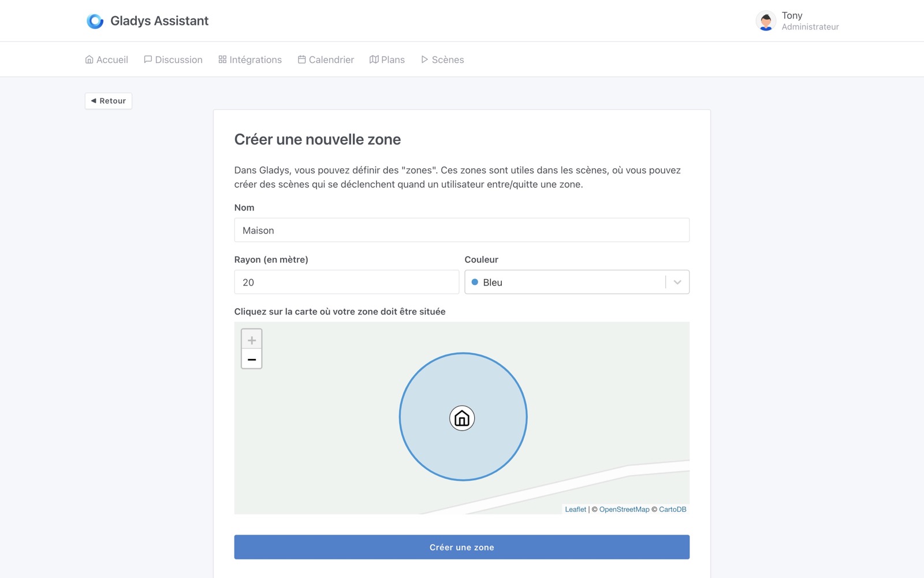Open the Plans tab
The height and width of the screenshot is (578, 924).
pos(387,60)
